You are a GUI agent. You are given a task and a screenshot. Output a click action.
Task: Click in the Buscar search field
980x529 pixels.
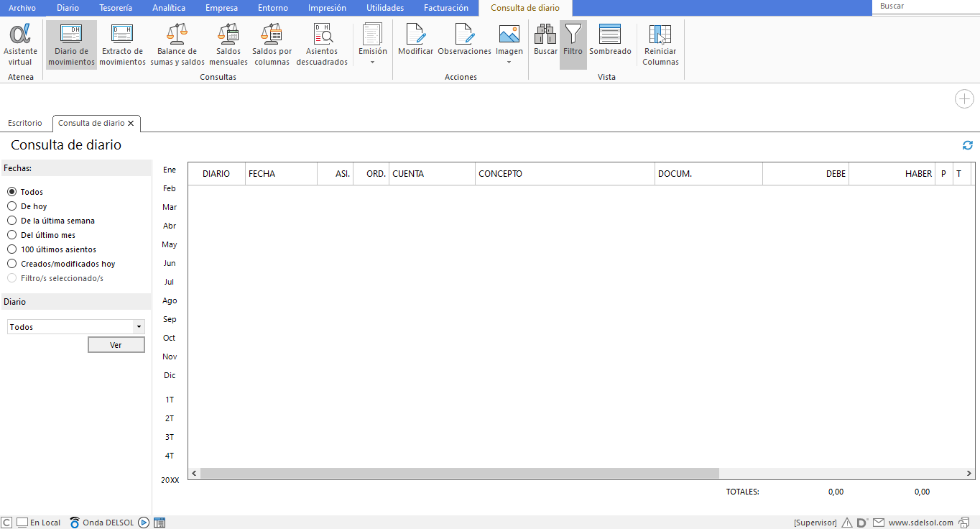point(927,6)
